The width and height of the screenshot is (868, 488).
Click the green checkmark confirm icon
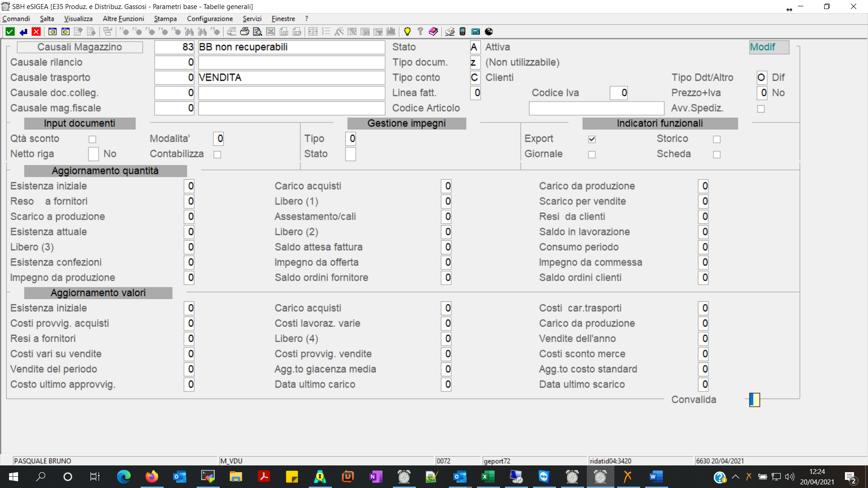coord(10,32)
